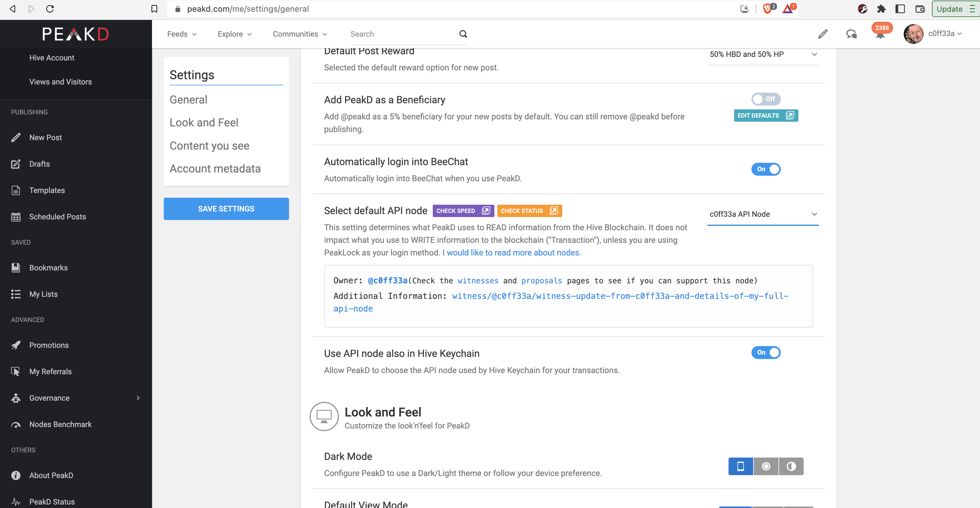Click the New Post pencil icon in the sidebar
Viewport: 980px width, 508px height.
[16, 138]
